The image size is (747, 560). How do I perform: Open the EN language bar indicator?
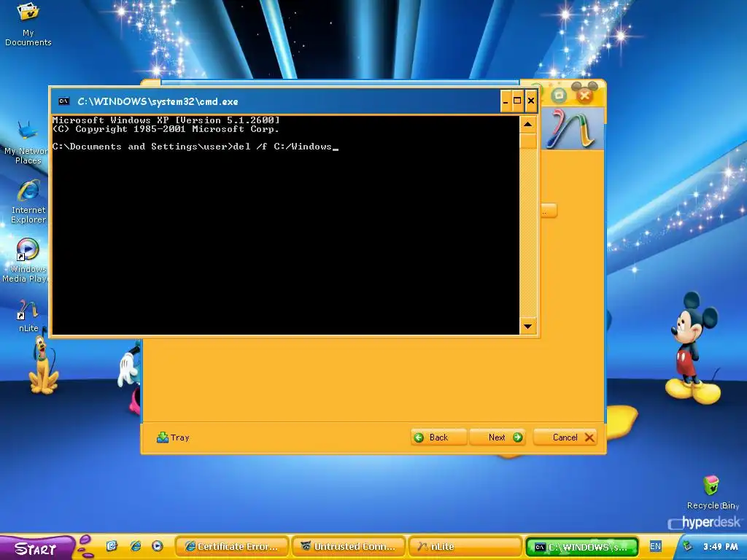[655, 546]
